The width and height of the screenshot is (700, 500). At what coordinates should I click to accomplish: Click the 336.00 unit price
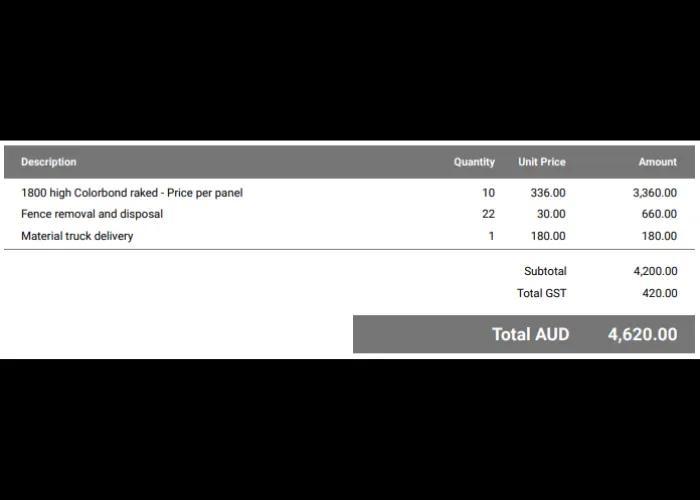tap(548, 193)
